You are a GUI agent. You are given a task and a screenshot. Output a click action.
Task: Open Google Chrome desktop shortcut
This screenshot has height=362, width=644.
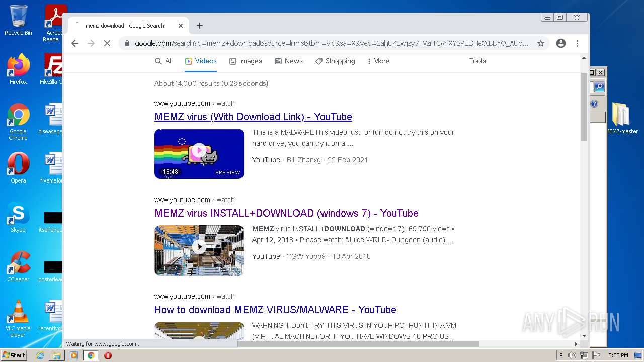pyautogui.click(x=18, y=122)
